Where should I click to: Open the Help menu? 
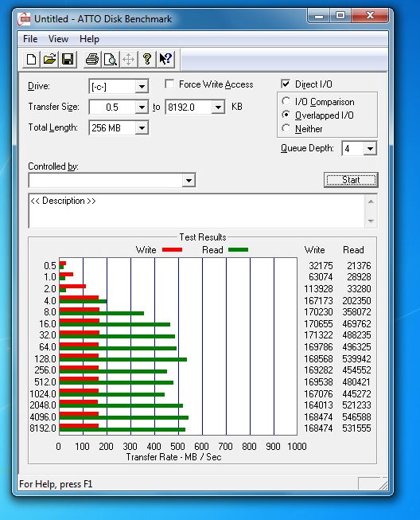pyautogui.click(x=89, y=39)
